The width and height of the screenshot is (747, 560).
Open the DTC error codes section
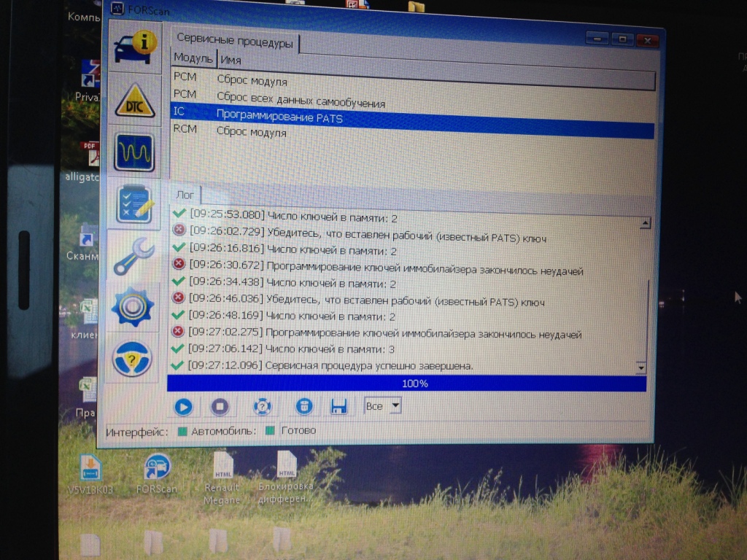tap(135, 101)
